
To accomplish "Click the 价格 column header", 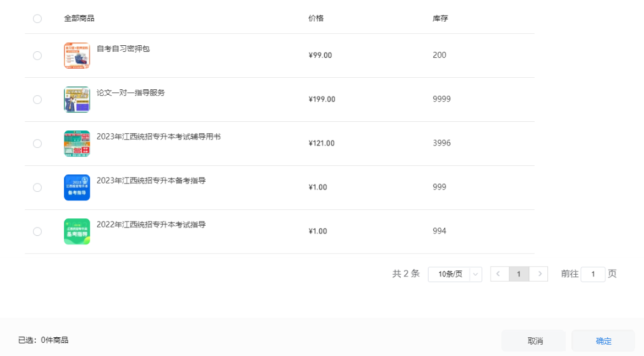I will [316, 18].
